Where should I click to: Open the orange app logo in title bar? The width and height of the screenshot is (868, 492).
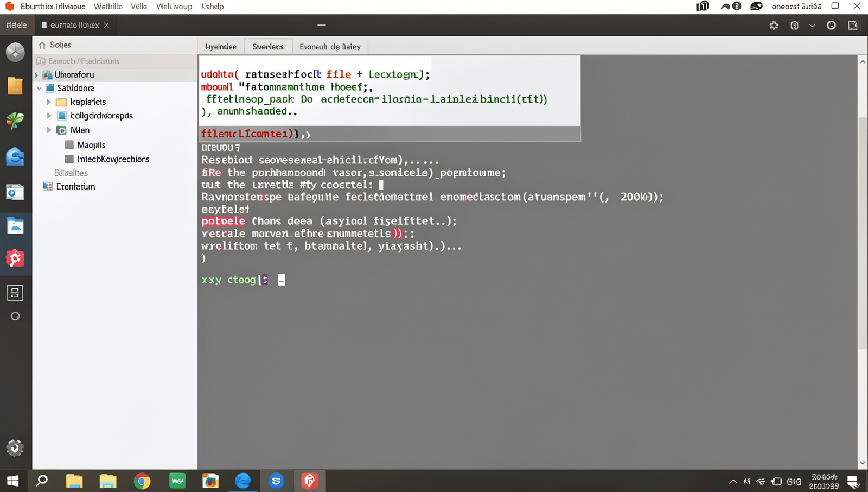[x=9, y=7]
